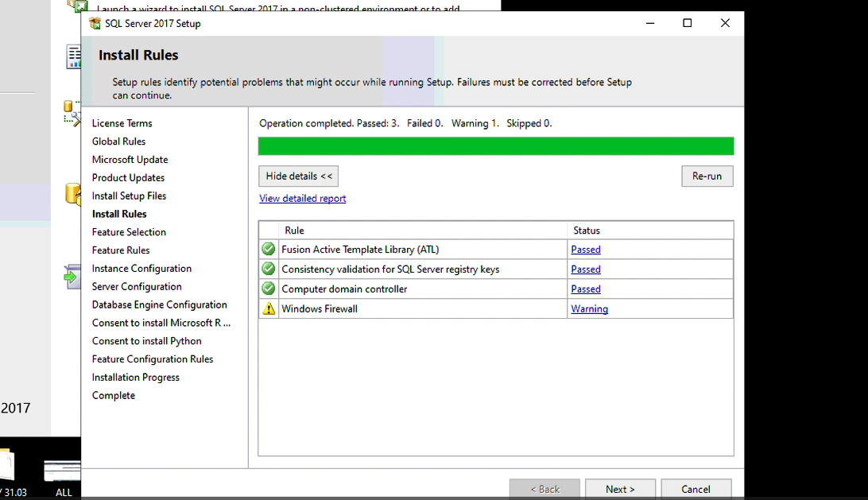Screen dimensions: 868x500
Task: Click the Status column header
Action: point(587,231)
